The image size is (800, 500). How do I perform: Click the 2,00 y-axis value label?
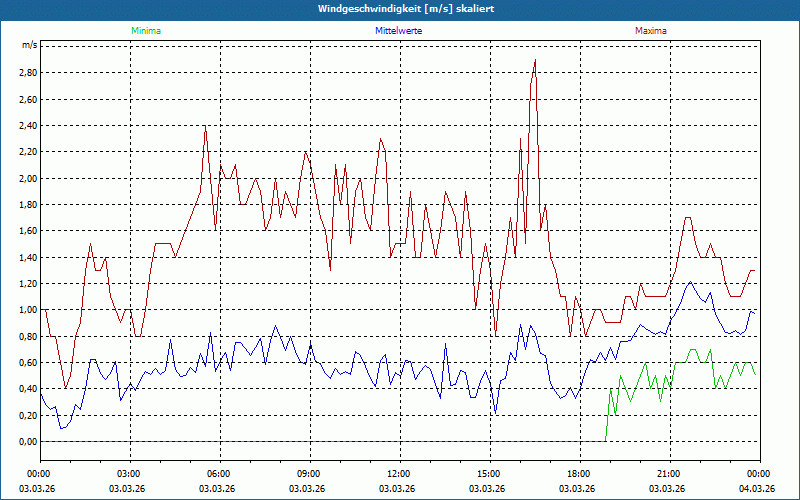click(28, 178)
